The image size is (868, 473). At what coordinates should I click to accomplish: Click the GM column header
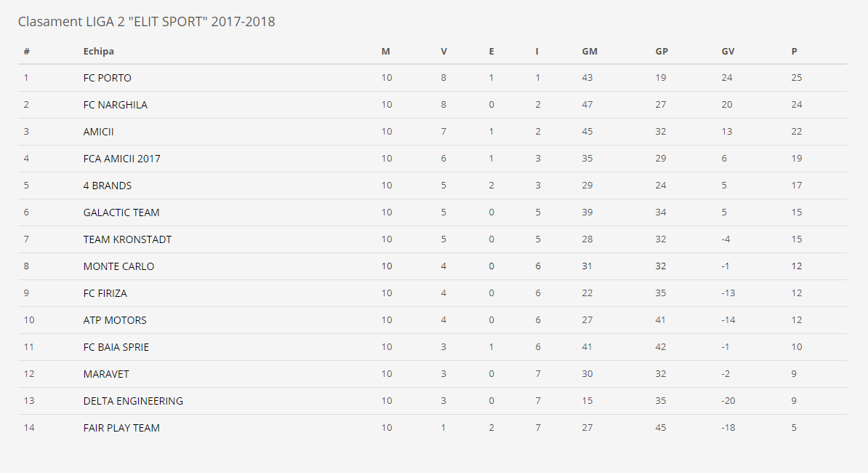click(x=590, y=51)
